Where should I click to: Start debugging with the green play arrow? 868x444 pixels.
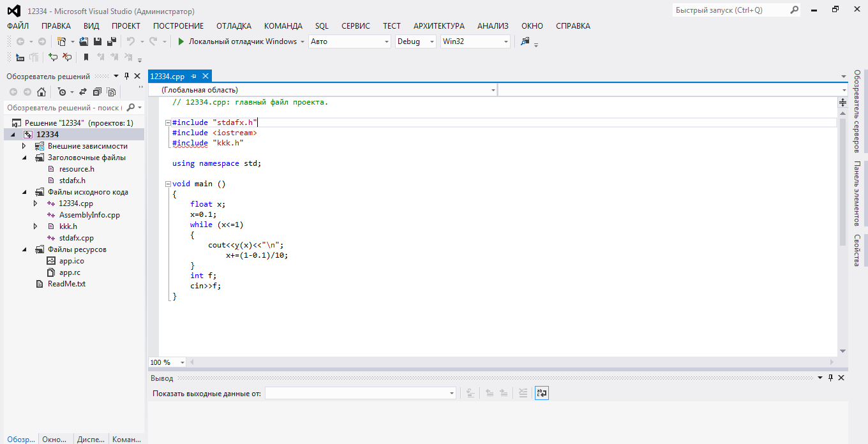click(181, 41)
